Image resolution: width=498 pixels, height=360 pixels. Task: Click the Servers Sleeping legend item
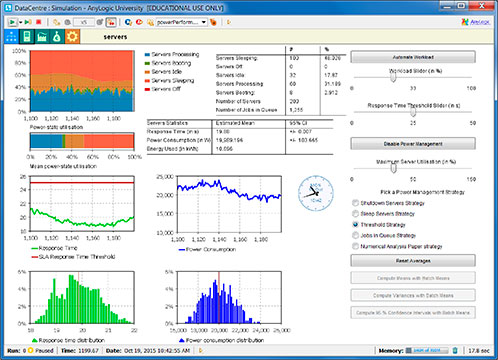169,80
